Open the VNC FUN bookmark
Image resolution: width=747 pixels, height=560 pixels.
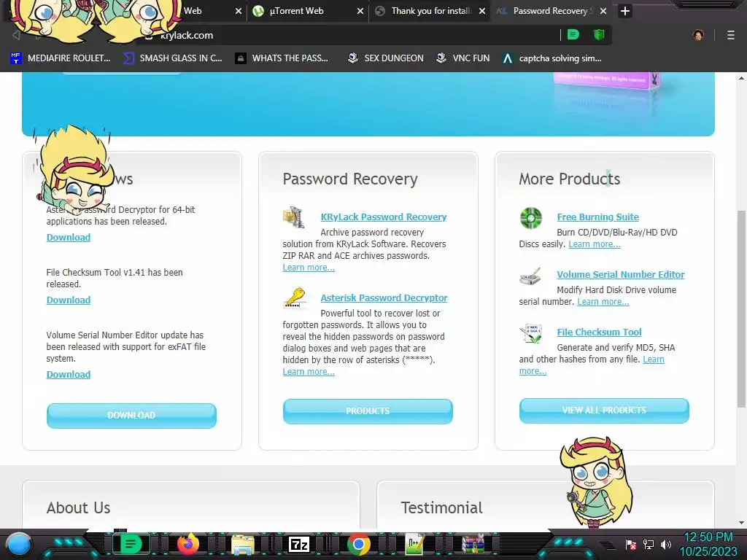pos(462,58)
